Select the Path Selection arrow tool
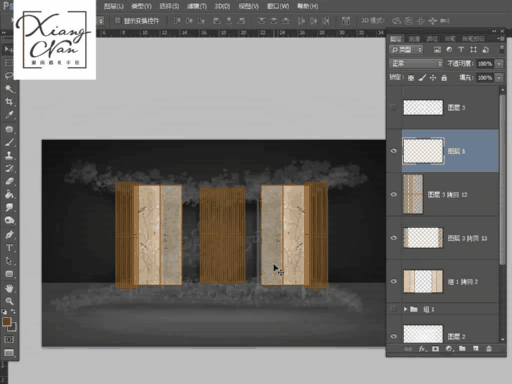Image resolution: width=512 pixels, height=384 pixels. pos(9,261)
